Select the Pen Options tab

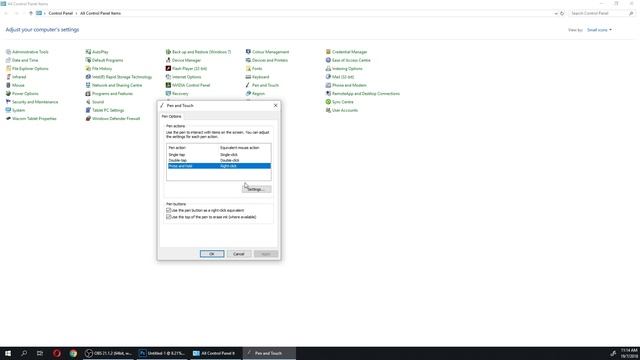point(171,116)
